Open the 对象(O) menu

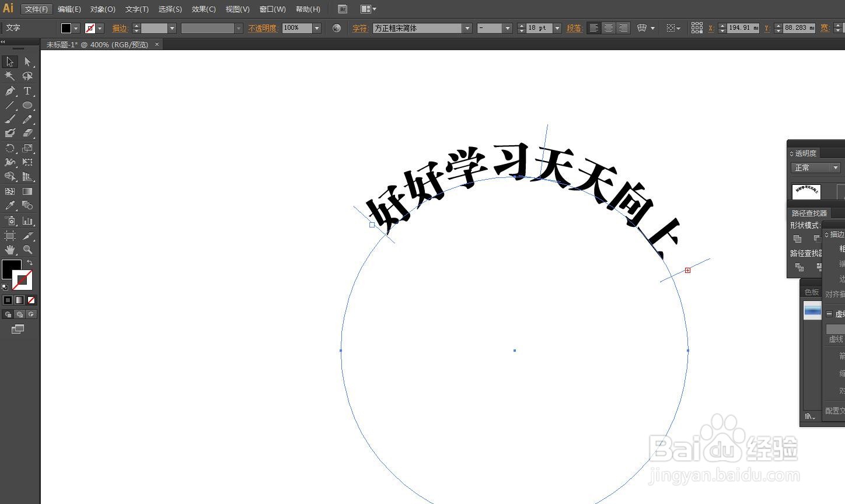point(103,9)
